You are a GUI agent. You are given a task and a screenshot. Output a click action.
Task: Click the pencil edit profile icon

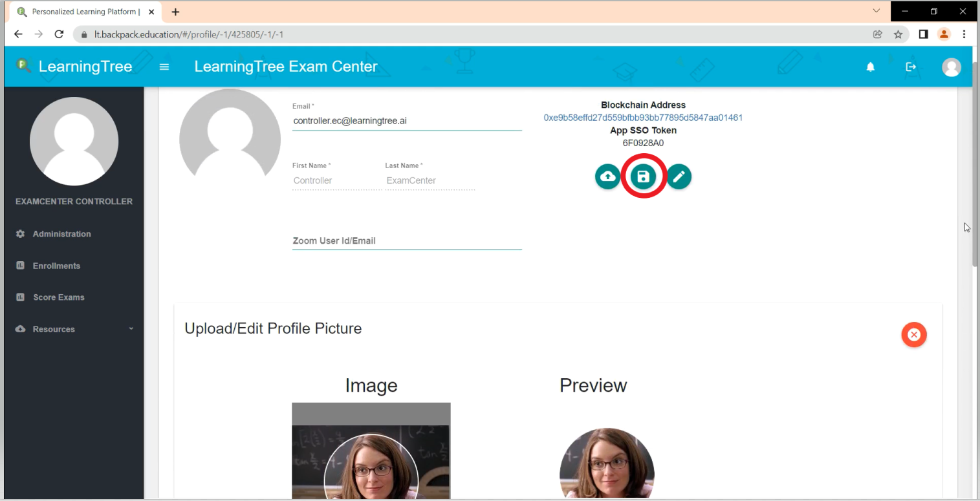[679, 176]
